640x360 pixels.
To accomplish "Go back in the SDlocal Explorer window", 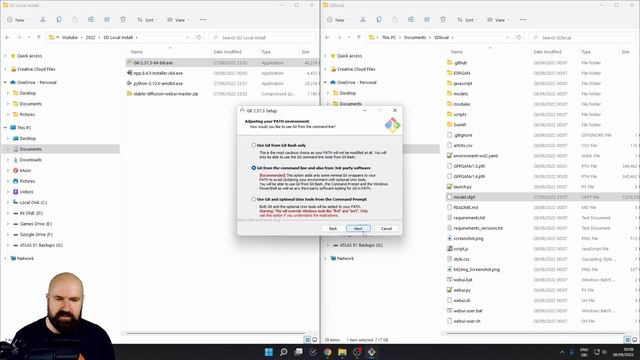I will [327, 37].
